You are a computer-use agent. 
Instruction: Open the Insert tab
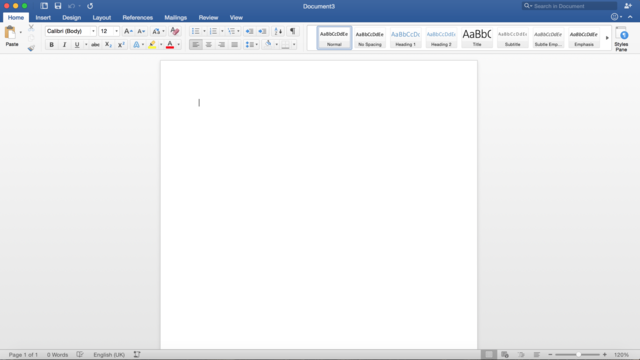(43, 18)
